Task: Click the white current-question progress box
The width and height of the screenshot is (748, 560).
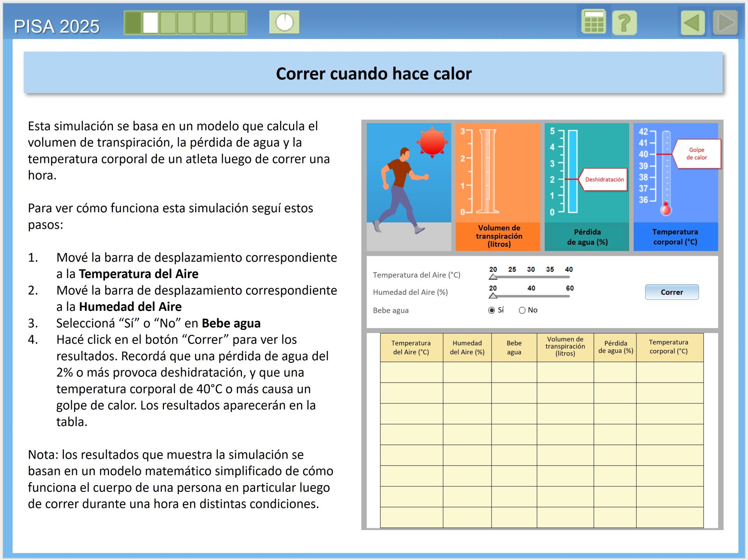Action: 150,23
